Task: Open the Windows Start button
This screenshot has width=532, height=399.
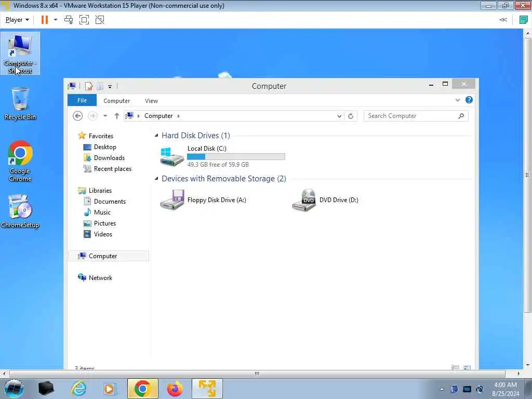Action: (14, 389)
